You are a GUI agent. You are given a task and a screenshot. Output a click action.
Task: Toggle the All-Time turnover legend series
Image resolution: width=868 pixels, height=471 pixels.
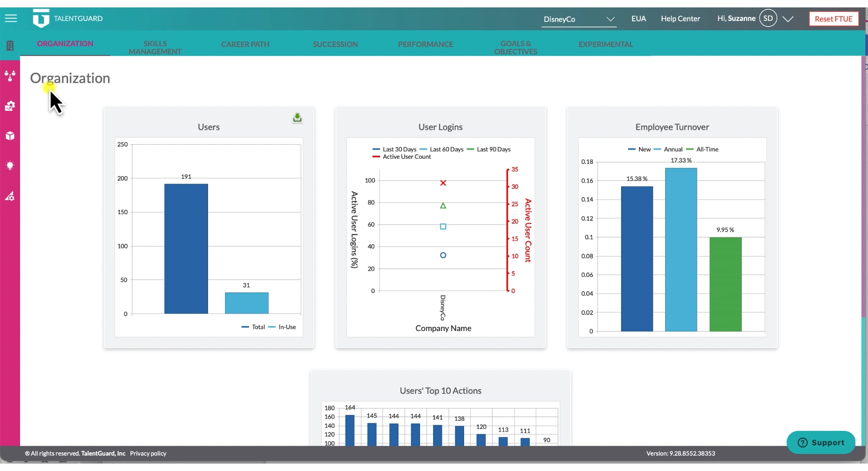702,149
